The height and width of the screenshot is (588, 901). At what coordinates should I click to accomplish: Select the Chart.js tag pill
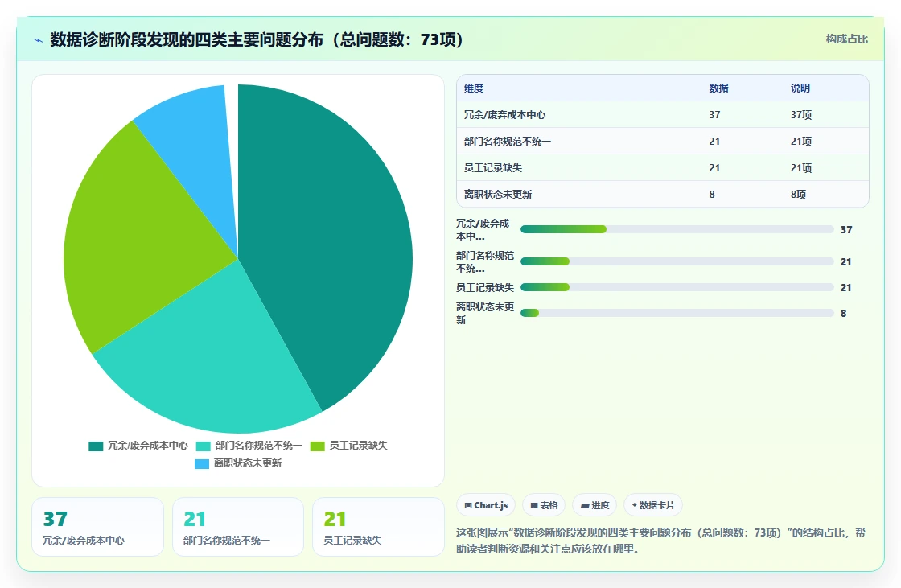pos(486,505)
